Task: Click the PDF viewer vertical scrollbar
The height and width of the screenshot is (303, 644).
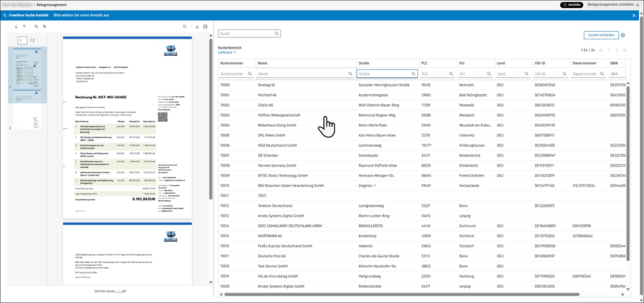Action: pyautogui.click(x=211, y=119)
